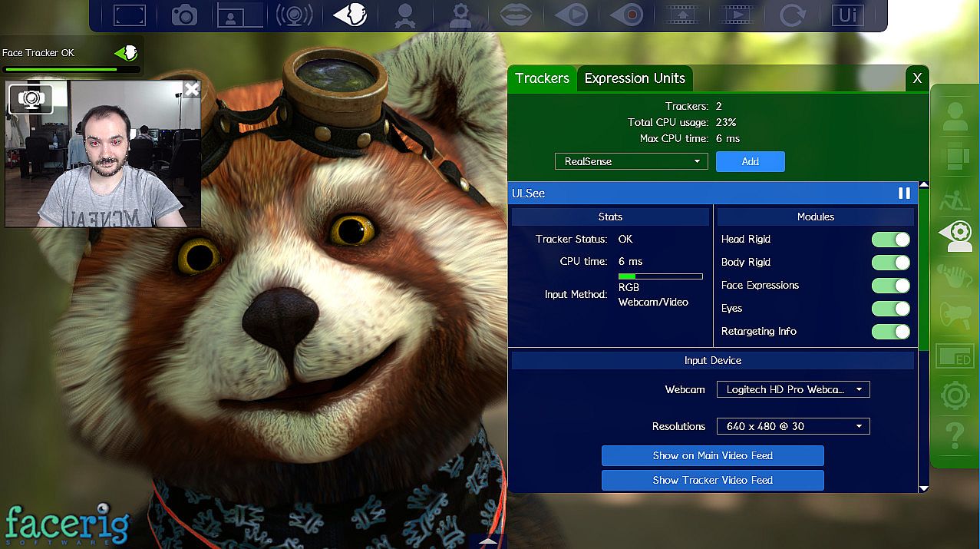The height and width of the screenshot is (549, 980).
Task: Open the gear options icon in right sidebar
Action: click(955, 396)
